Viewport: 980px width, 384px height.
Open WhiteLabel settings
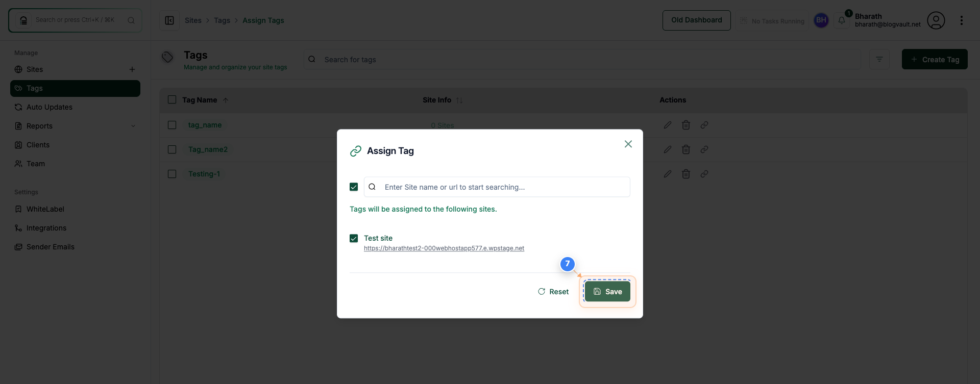[x=75, y=209]
